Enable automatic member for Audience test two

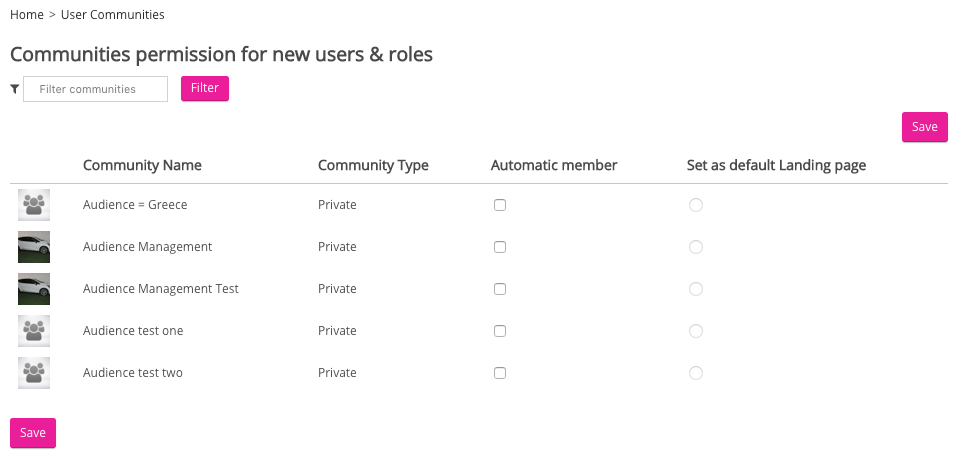tap(500, 373)
